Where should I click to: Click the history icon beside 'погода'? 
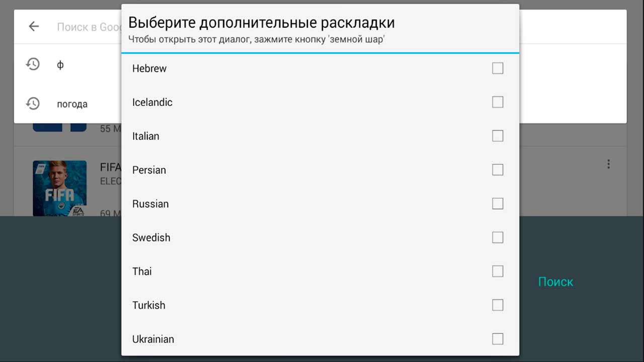coord(33,104)
